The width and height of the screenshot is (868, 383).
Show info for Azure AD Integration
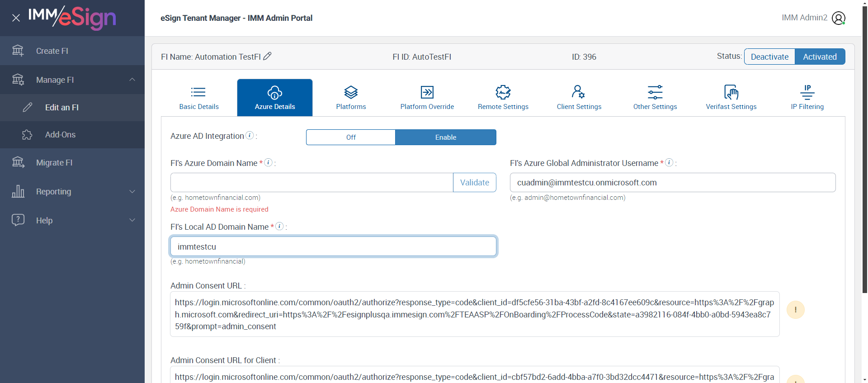tap(250, 135)
